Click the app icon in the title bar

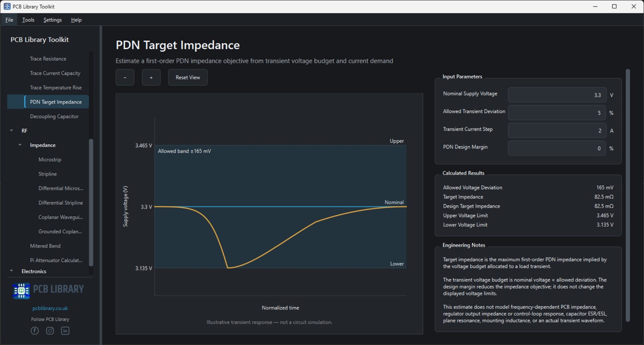coord(7,6)
